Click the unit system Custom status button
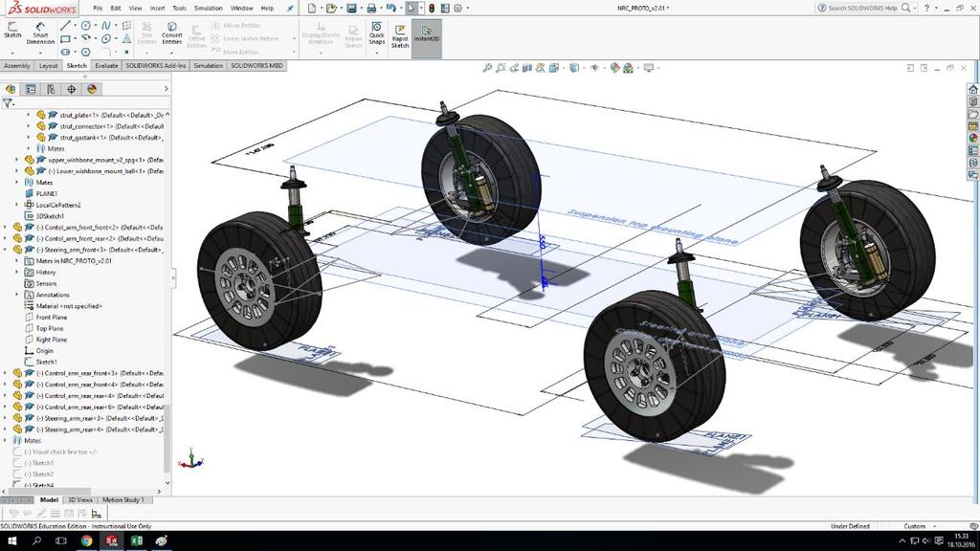980x551 pixels. pyautogui.click(x=914, y=526)
